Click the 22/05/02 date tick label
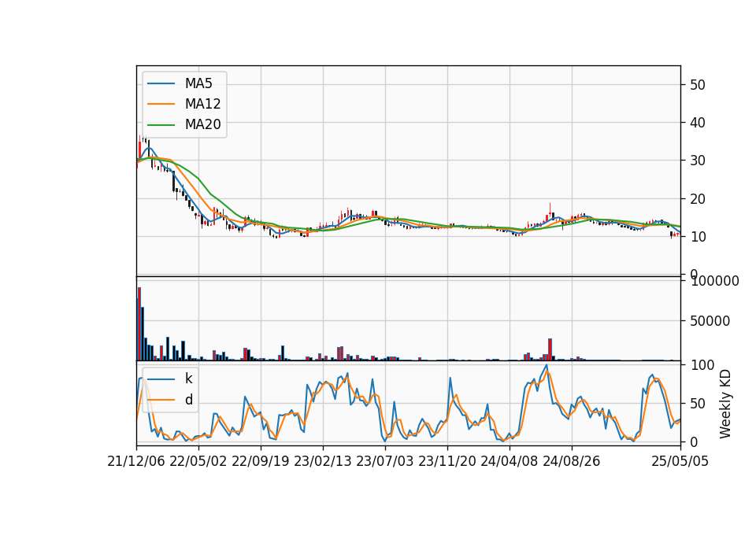The image size is (756, 543). tap(198, 461)
